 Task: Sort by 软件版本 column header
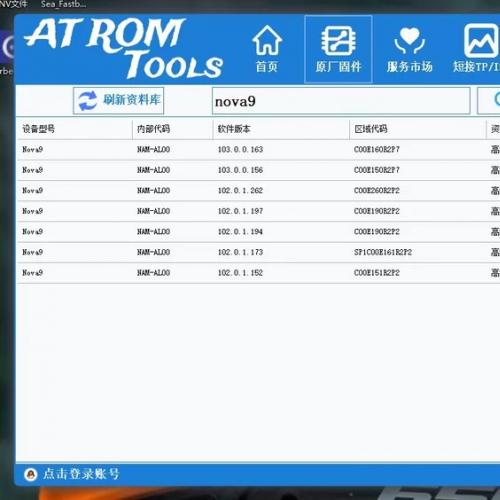[x=281, y=129]
